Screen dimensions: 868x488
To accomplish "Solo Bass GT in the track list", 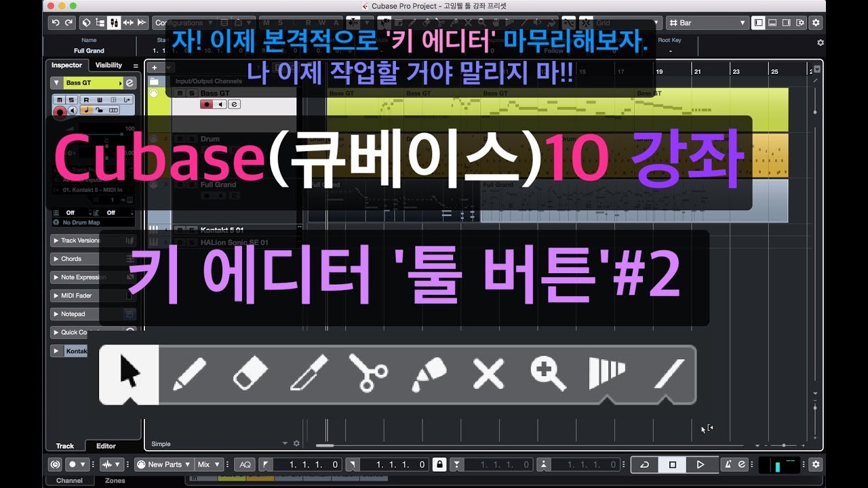I will coord(191,93).
